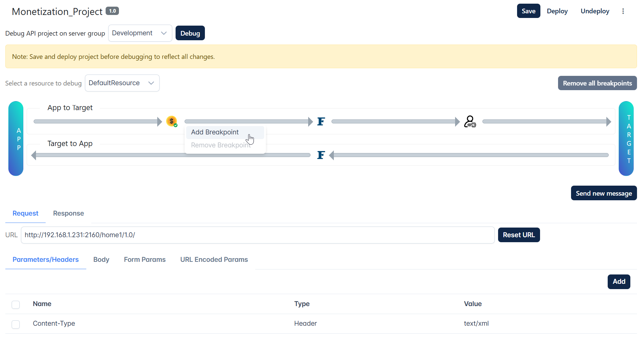The image size is (644, 342).
Task: Click the Content-Type name cell
Action: tap(54, 323)
